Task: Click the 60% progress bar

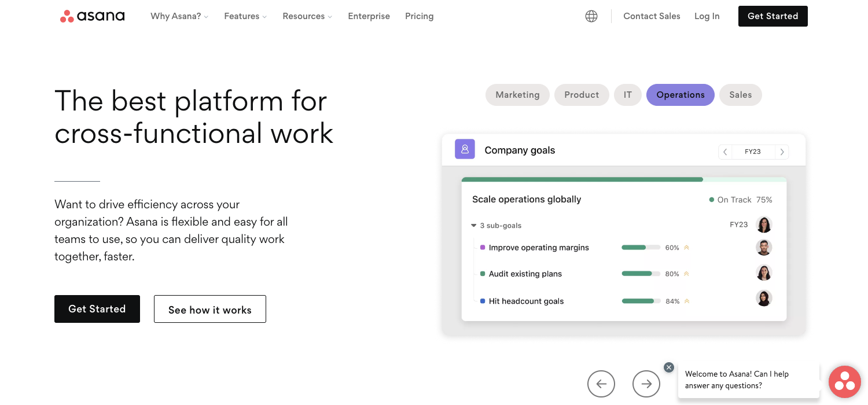Action: pyautogui.click(x=641, y=248)
